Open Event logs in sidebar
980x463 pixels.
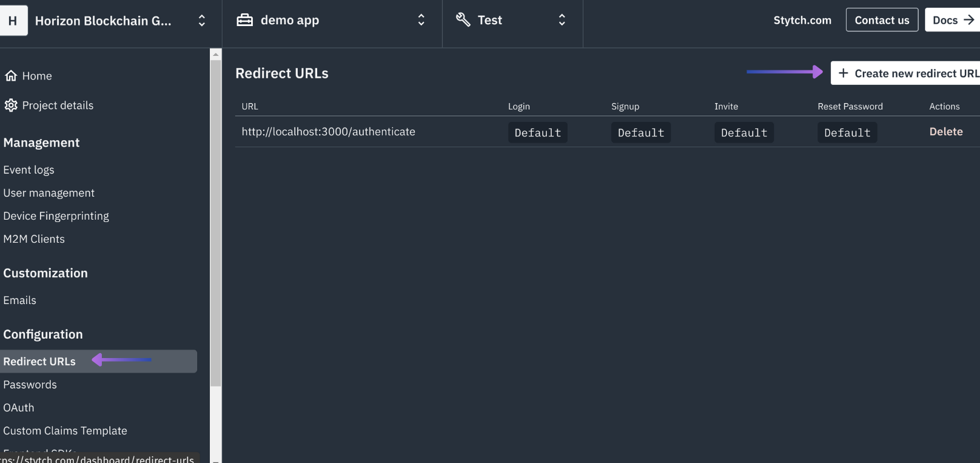[x=29, y=170]
